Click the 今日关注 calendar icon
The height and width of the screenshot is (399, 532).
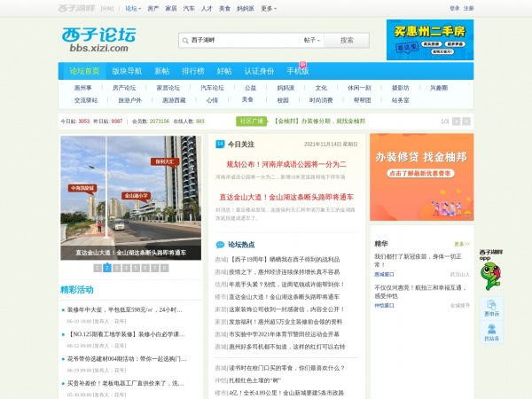[220, 145]
